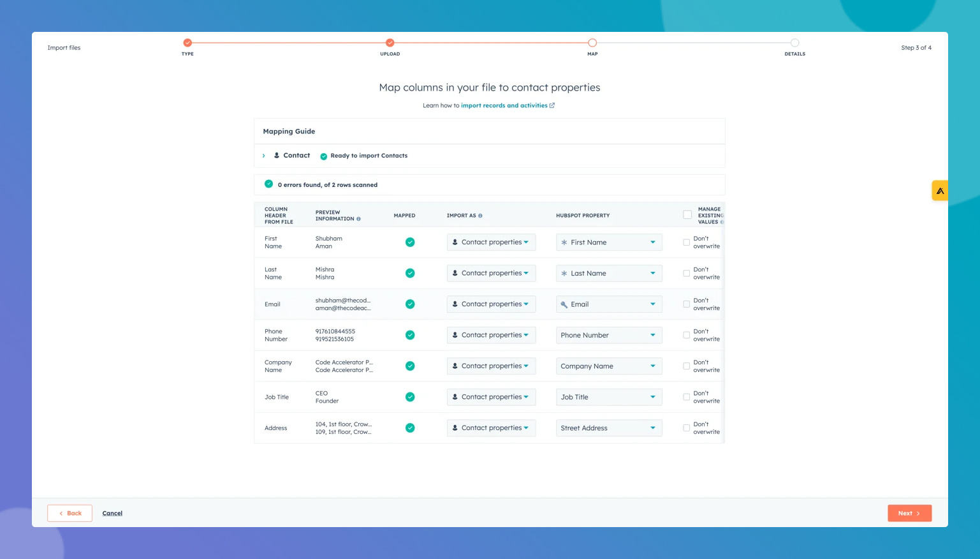
Task: Open the import records and activities link
Action: coord(504,106)
